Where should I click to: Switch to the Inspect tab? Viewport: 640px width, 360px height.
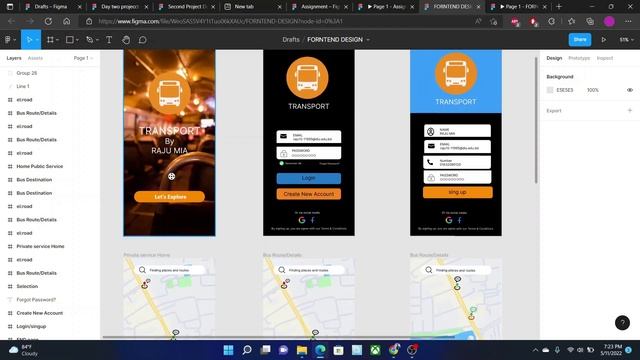(x=604, y=58)
